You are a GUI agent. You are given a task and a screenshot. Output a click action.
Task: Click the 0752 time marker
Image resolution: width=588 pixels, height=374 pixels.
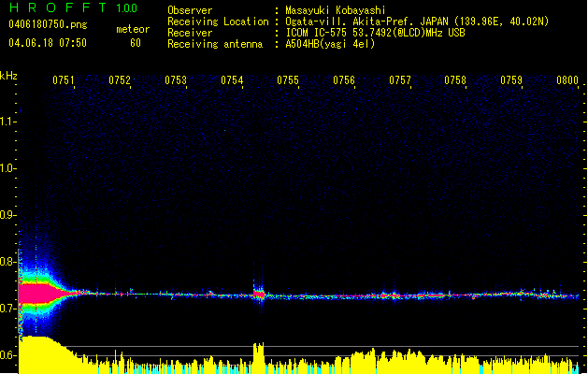[120, 80]
